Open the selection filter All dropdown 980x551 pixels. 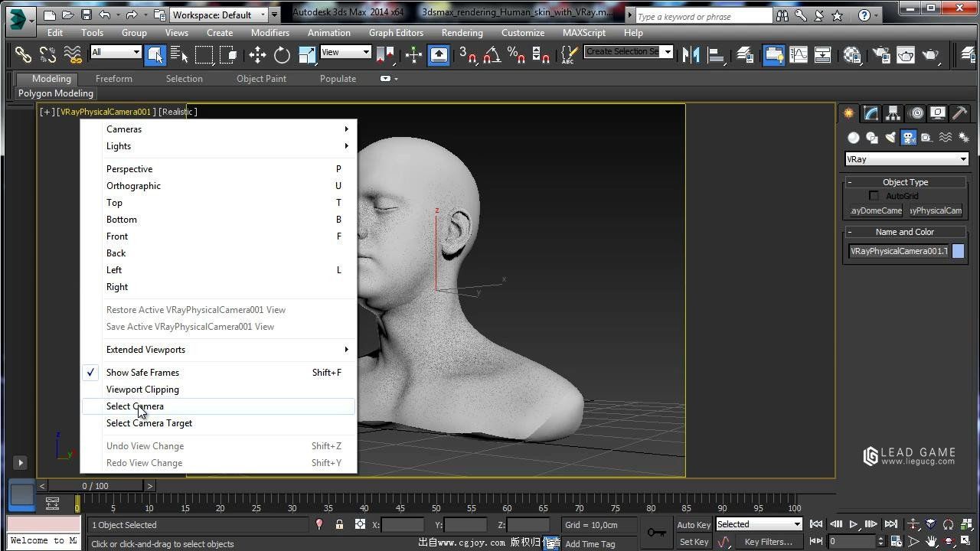point(116,52)
